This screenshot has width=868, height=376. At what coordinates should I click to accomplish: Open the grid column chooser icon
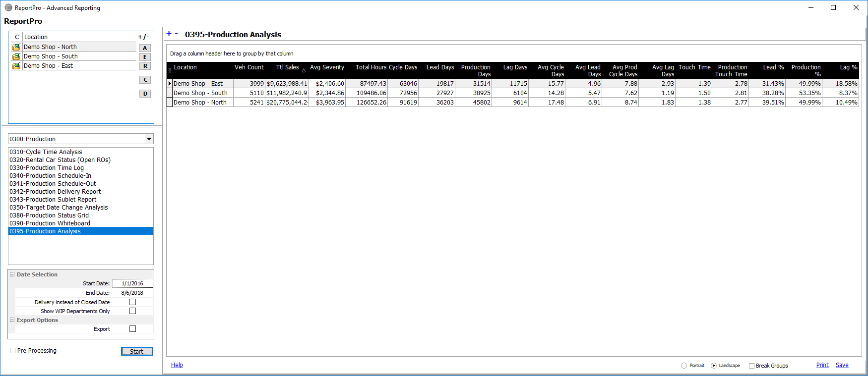[x=170, y=70]
